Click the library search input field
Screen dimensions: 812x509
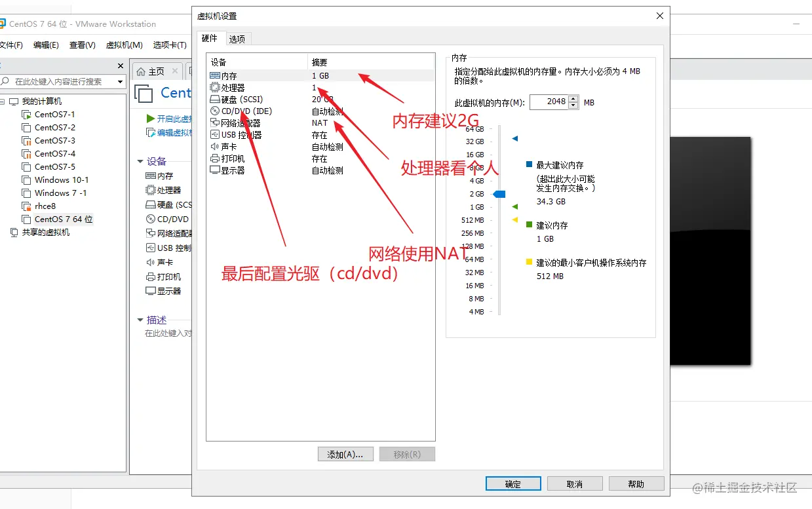pos(62,81)
